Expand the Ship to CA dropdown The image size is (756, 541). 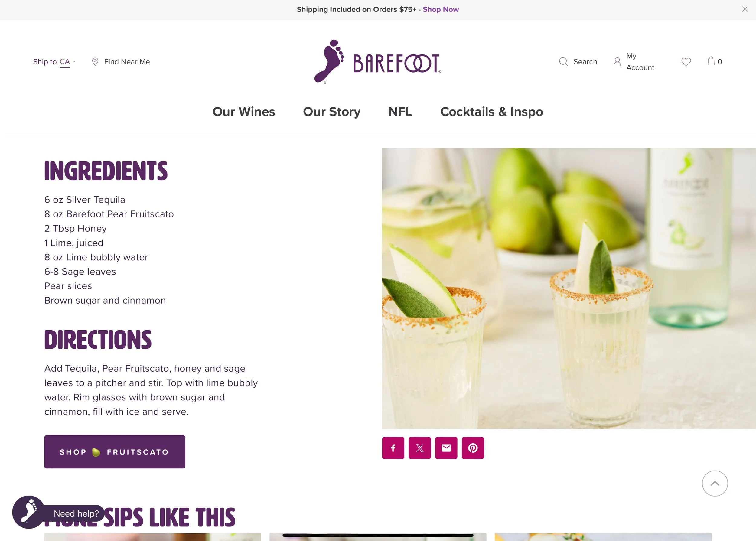pos(54,62)
